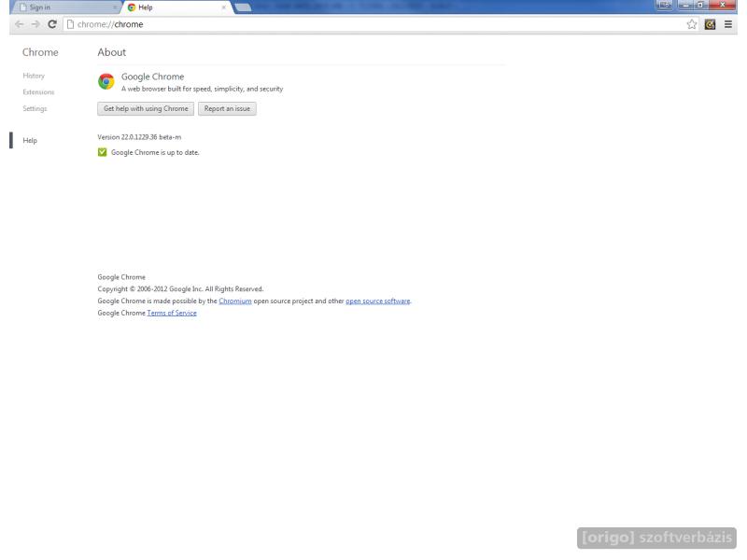Image resolution: width=747 pixels, height=560 pixels.
Task: Click the tagline about speed, simplicity, and security
Action: [202, 89]
